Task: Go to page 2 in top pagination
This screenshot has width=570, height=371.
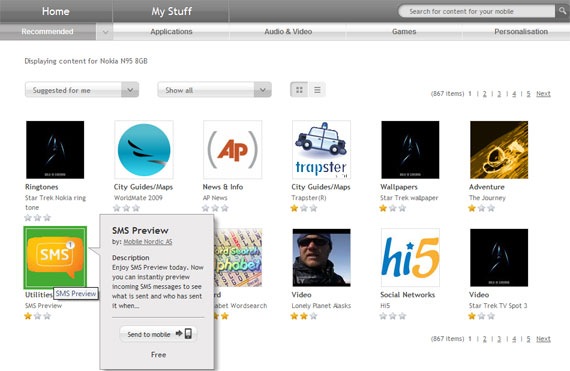Action: [485, 94]
